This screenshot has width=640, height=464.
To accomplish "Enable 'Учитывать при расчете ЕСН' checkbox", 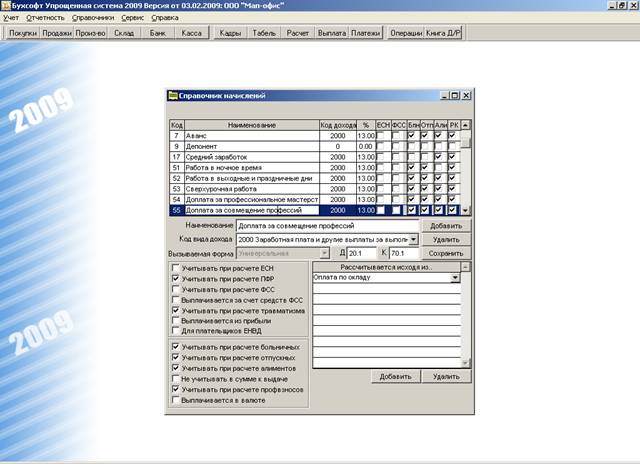I will 177,268.
